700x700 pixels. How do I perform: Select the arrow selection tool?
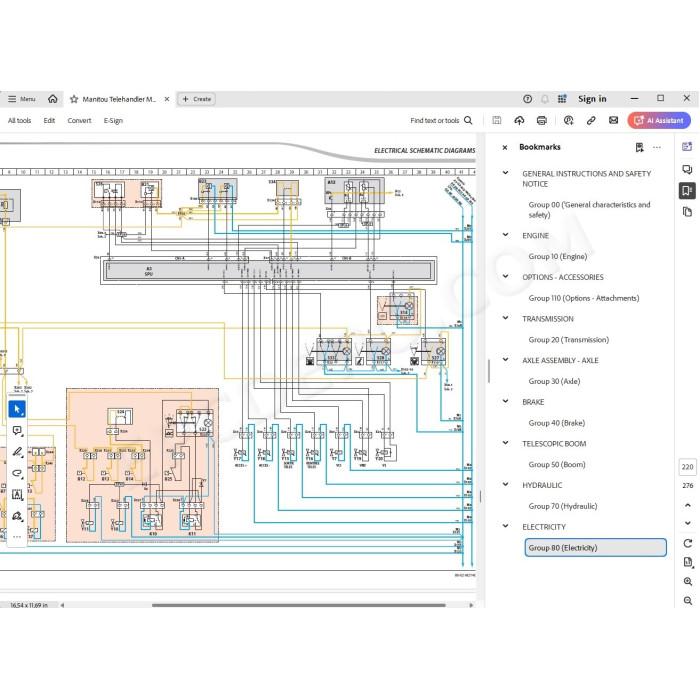tap(17, 409)
